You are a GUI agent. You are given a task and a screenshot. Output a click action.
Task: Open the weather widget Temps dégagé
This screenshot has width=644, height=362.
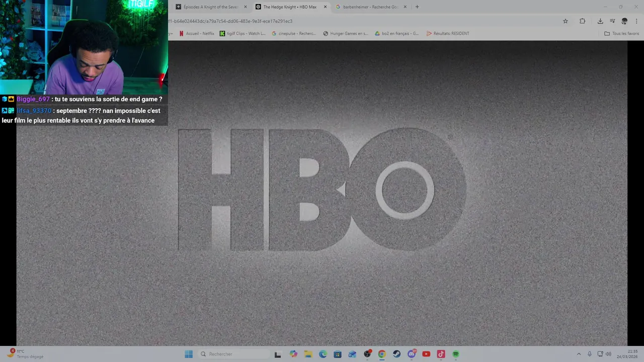click(x=25, y=354)
